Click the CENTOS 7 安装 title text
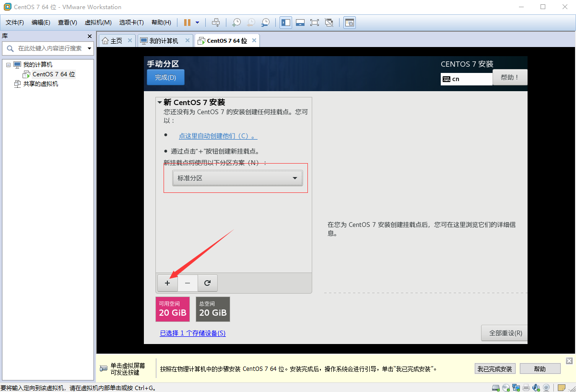576x392 pixels. 467,64
